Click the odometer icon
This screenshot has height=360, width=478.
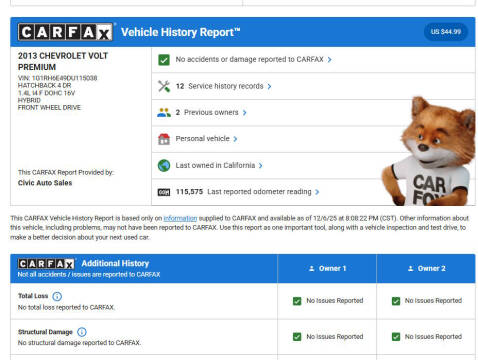tap(164, 192)
